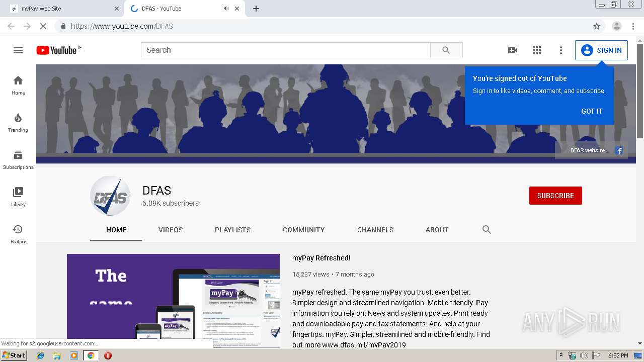
Task: Open the YouTube hamburger guide menu
Action: click(18, 50)
